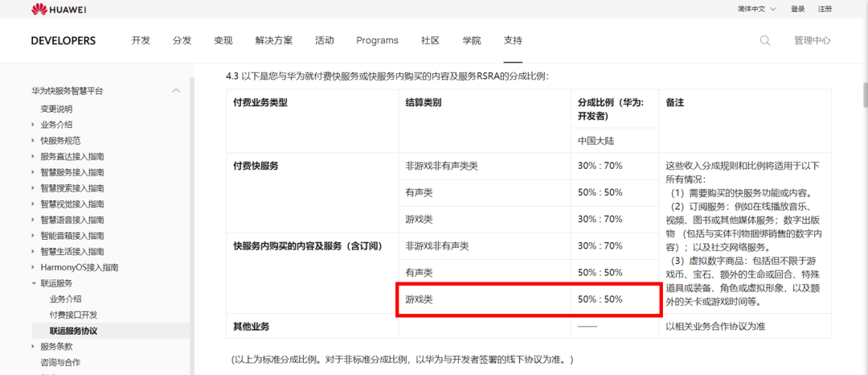Go to DEVELOPERS home
Screen dimensions: 868x375
[x=63, y=40]
